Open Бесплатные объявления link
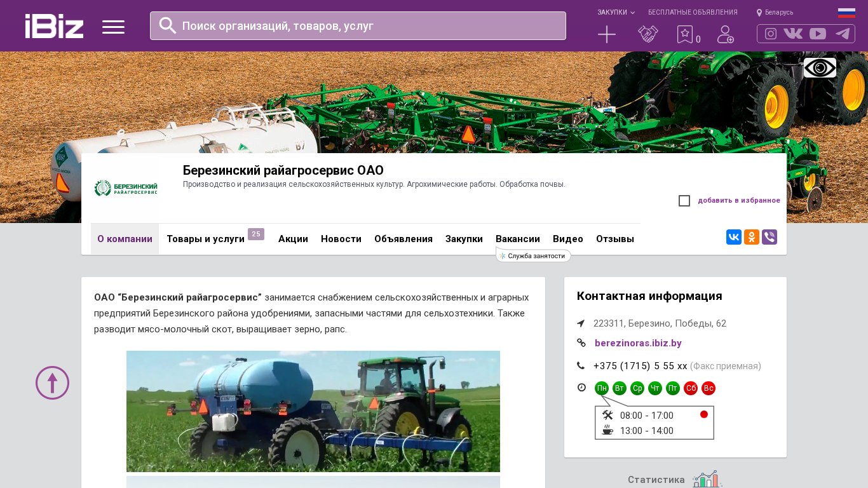This screenshot has width=868, height=488. click(x=693, y=13)
